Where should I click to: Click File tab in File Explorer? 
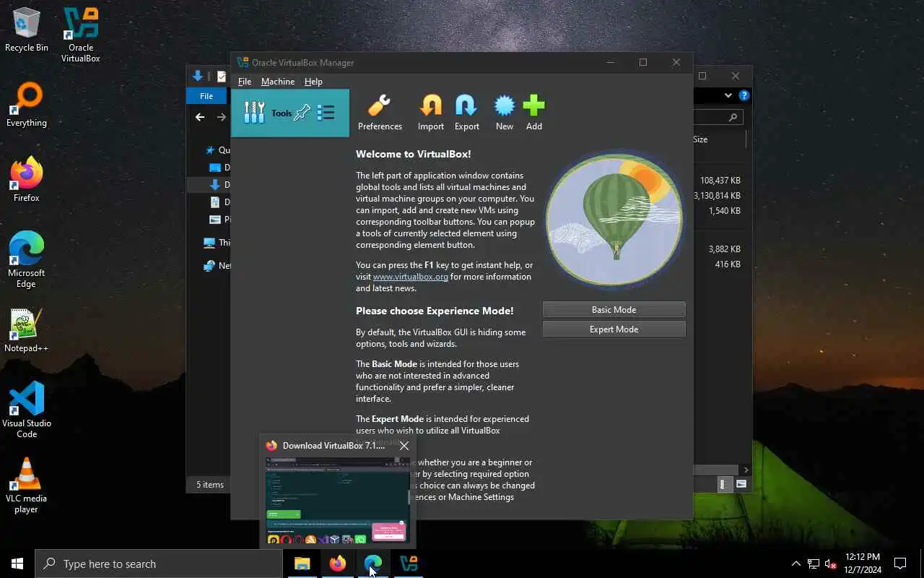click(x=206, y=96)
